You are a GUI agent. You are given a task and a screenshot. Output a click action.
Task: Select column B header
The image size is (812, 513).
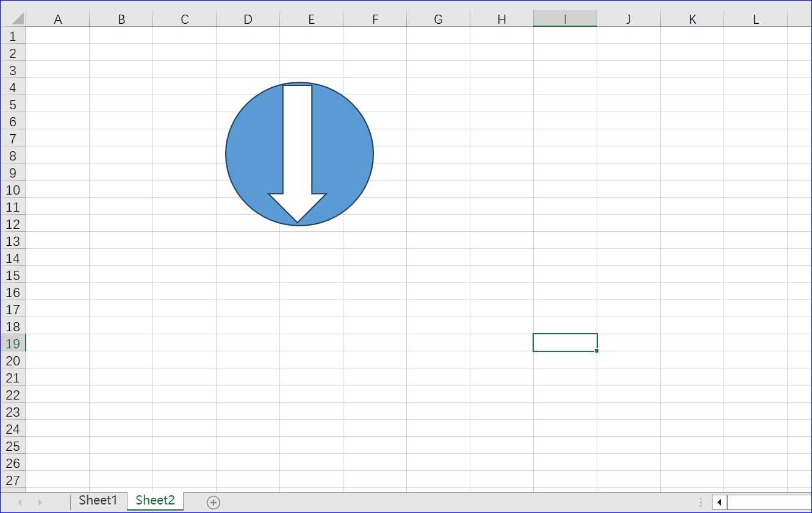click(x=121, y=19)
